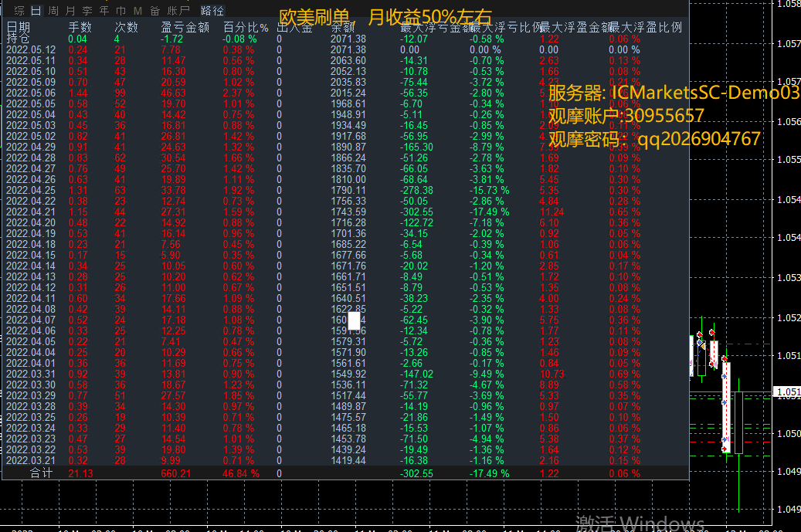
Task: Click the 1.052 price axis label
Action: coord(788,317)
